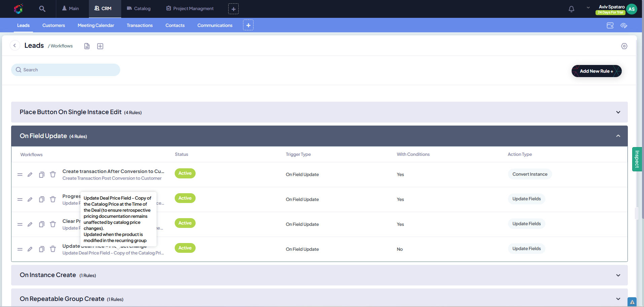Click the back arrow beside Leads title

pyautogui.click(x=15, y=45)
